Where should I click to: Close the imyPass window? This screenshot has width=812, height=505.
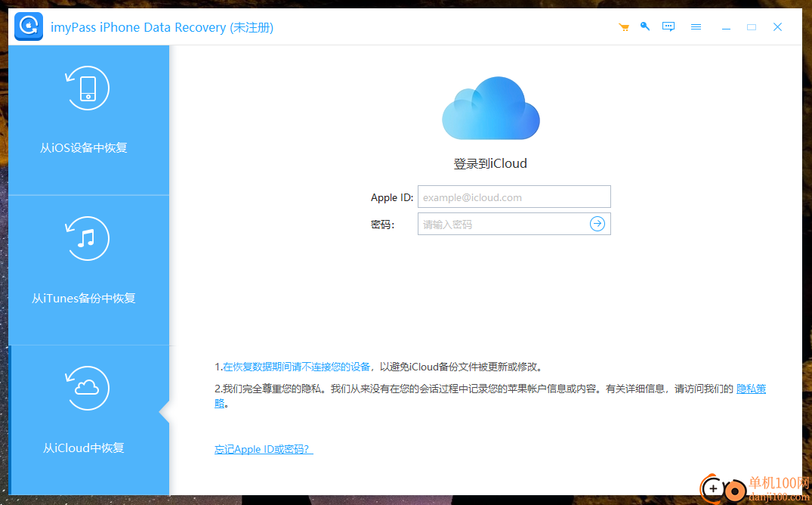click(x=777, y=27)
